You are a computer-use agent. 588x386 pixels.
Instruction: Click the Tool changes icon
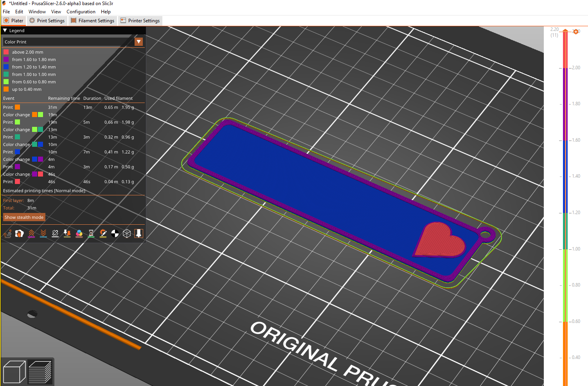pos(67,234)
